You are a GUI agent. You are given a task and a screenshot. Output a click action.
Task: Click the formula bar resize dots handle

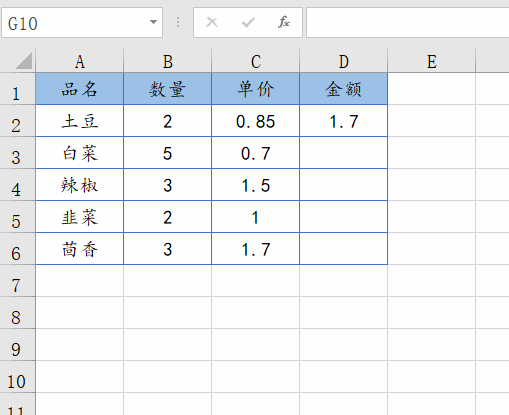click(x=178, y=22)
